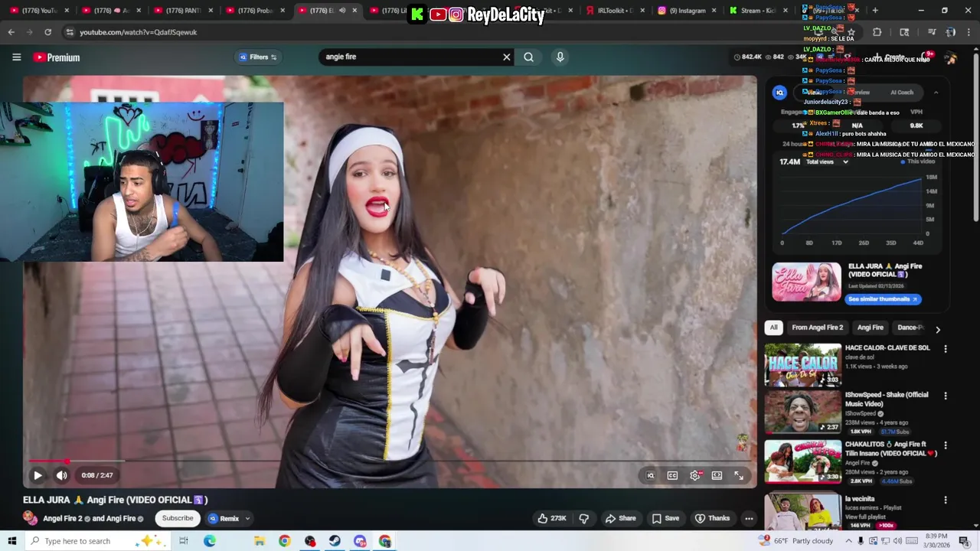This screenshot has height=551, width=980.
Task: Click the taskbar 'Type here to search' box
Action: pyautogui.click(x=98, y=541)
